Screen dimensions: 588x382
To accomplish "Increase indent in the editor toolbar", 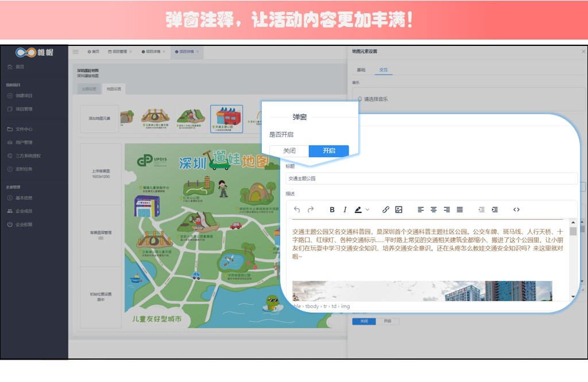I will point(494,210).
